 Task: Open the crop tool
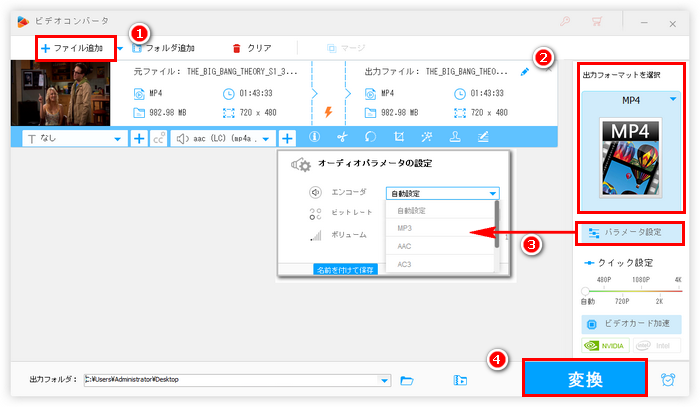pos(398,138)
